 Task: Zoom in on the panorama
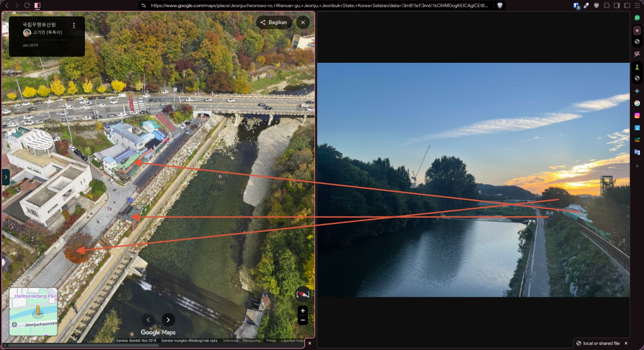[303, 311]
